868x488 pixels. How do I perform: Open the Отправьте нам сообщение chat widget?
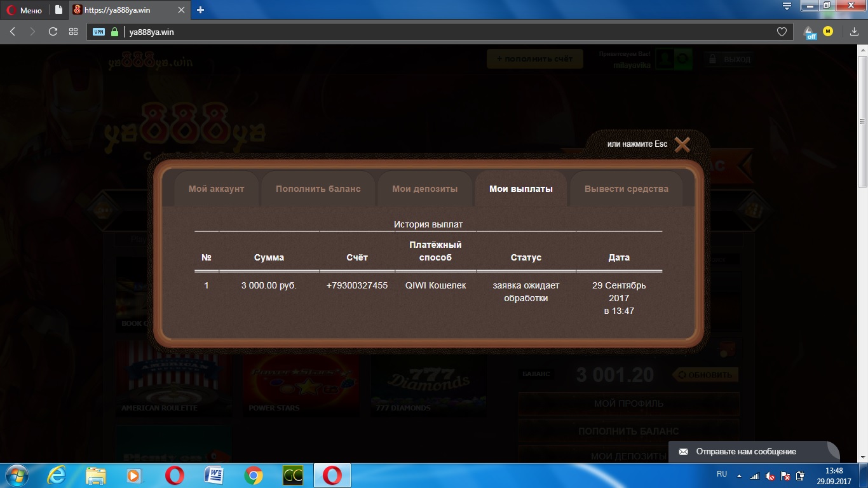[754, 452]
